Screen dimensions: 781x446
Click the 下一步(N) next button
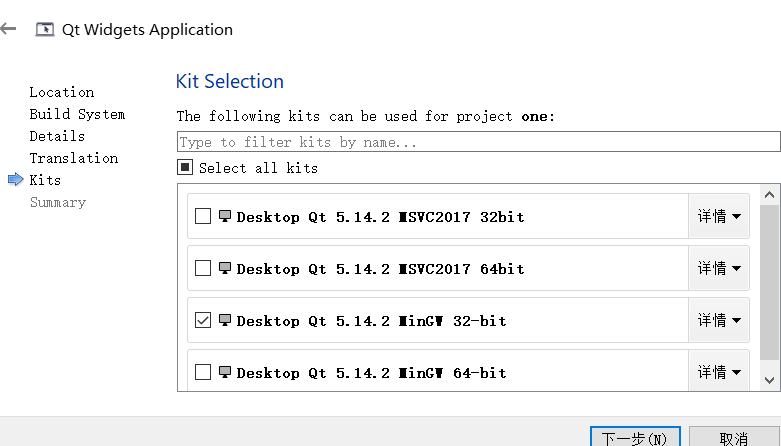coord(635,438)
